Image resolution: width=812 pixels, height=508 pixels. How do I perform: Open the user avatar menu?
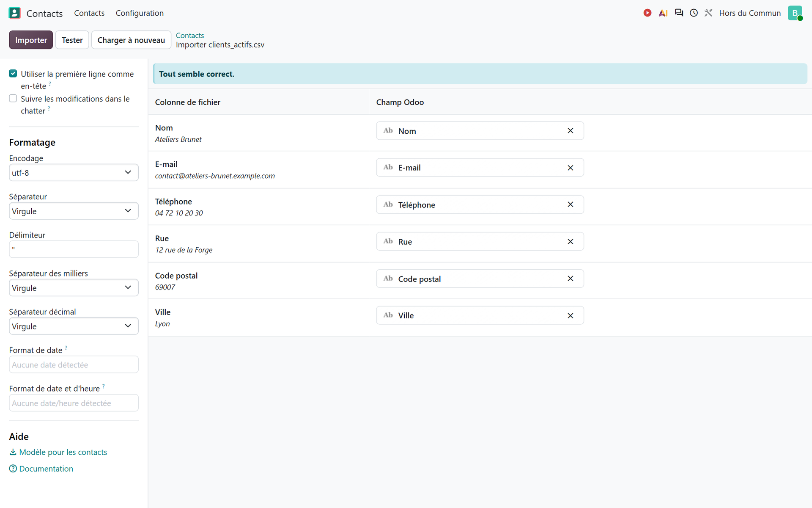click(x=795, y=13)
